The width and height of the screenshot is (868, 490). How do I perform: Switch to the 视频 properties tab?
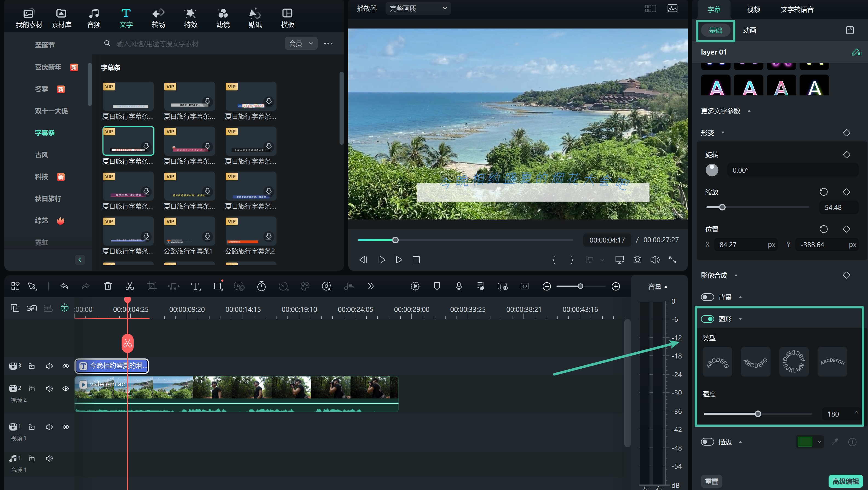tap(753, 9)
